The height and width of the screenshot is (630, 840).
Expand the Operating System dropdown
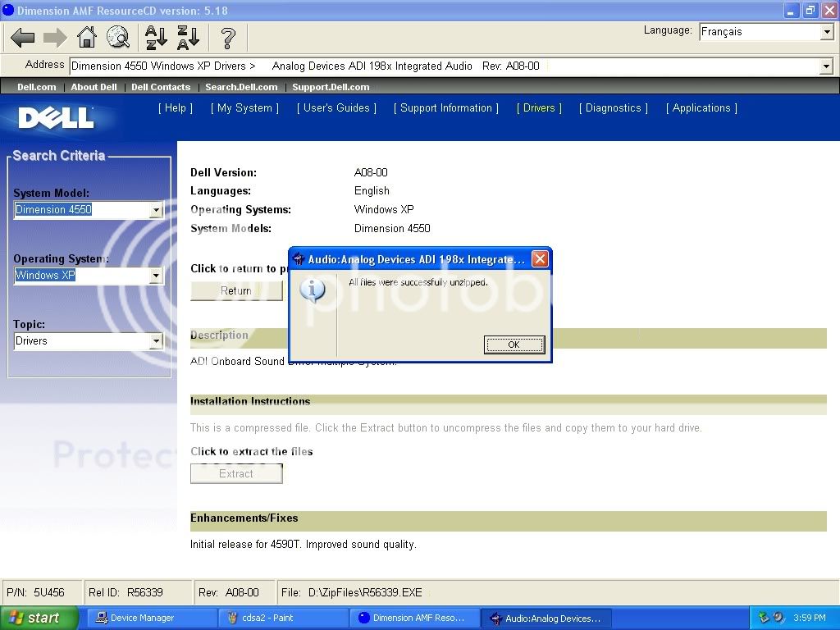coord(156,276)
